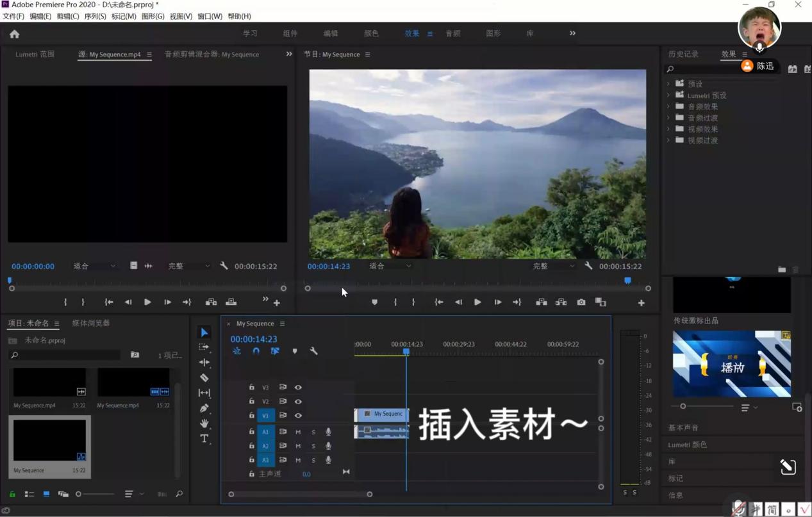The width and height of the screenshot is (812, 517).
Task: Select the Pen tool
Action: (204, 408)
